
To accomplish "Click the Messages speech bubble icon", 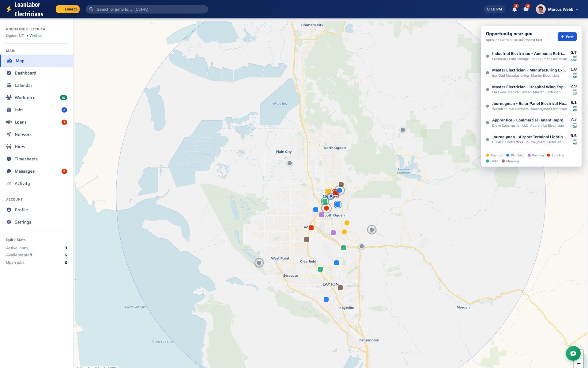I will [9, 171].
